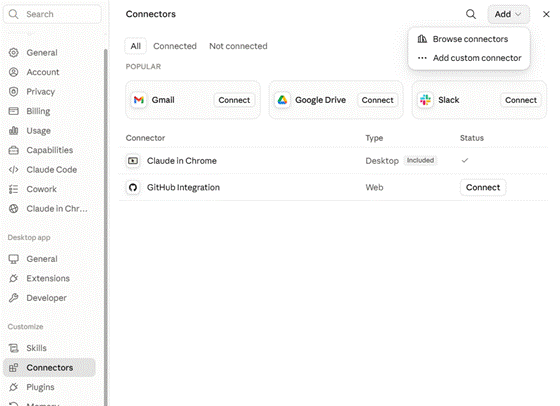Choose Browse connectors from menu
This screenshot has width=560, height=406.
469,39
